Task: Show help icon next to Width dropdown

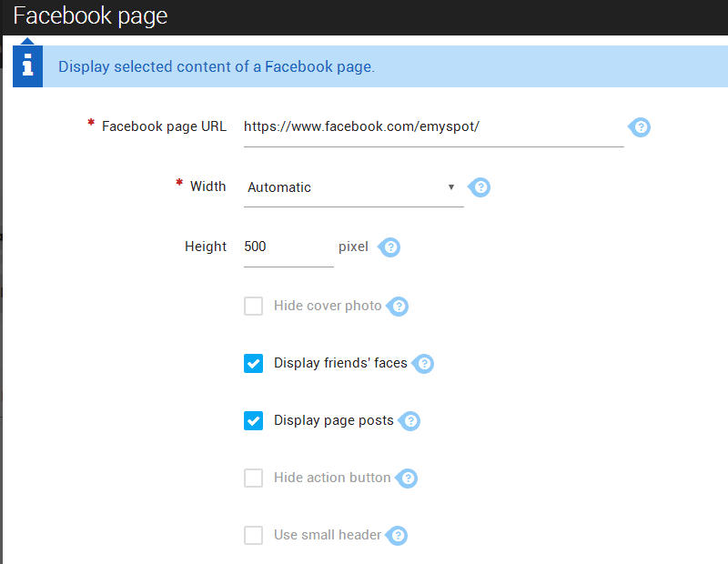Action: tap(480, 187)
